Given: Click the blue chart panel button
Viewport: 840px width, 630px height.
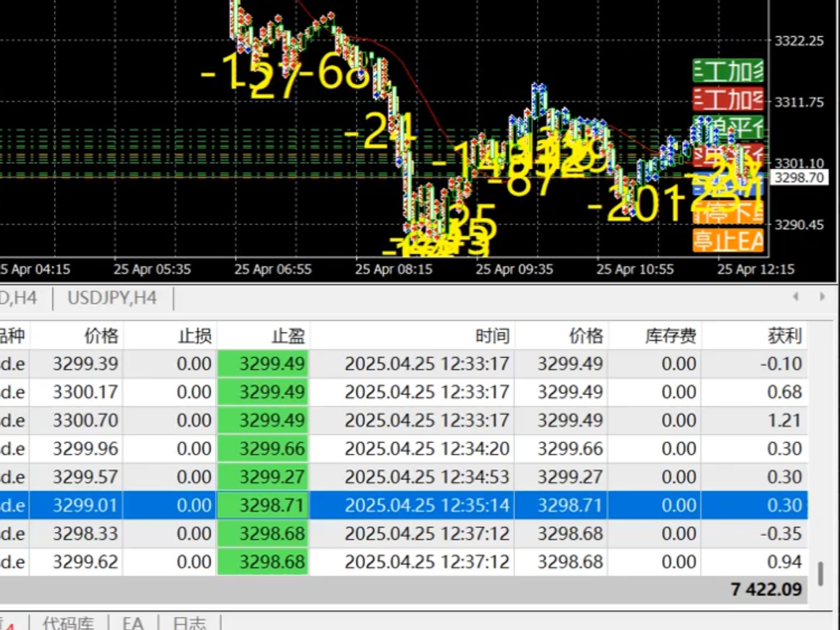Looking at the screenshot, I should coord(728,185).
